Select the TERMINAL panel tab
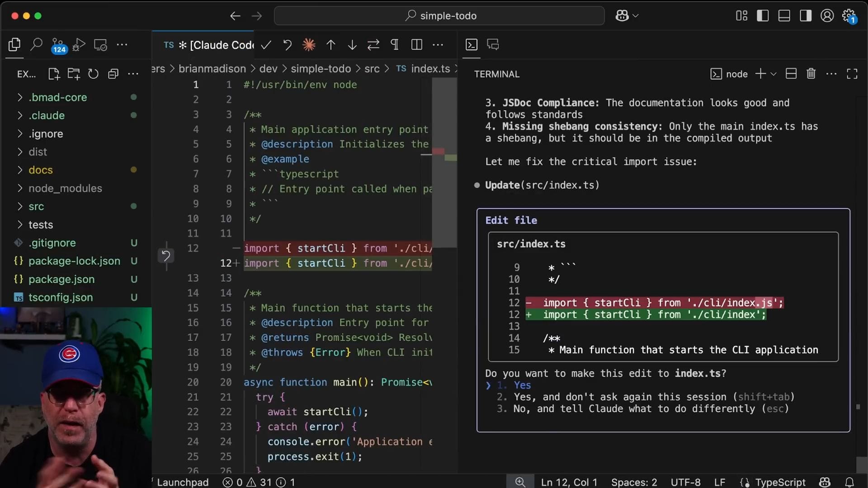The width and height of the screenshot is (868, 488). click(x=496, y=74)
